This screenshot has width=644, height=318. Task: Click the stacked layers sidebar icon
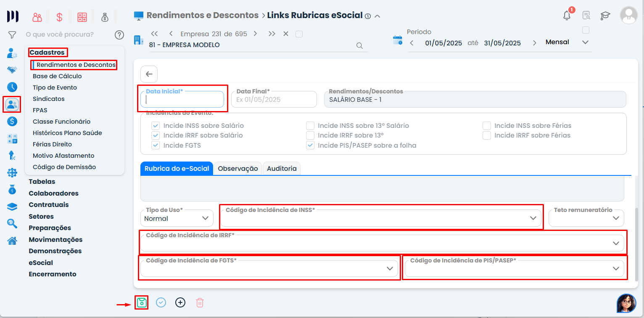coord(12,207)
